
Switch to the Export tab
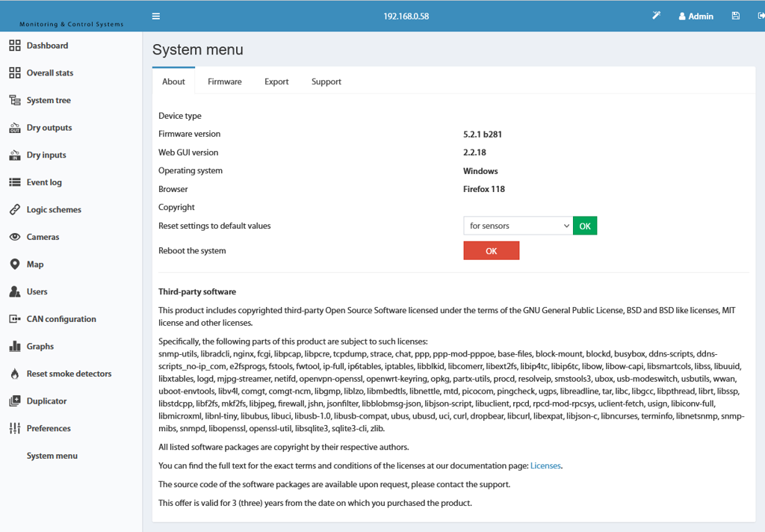point(276,81)
